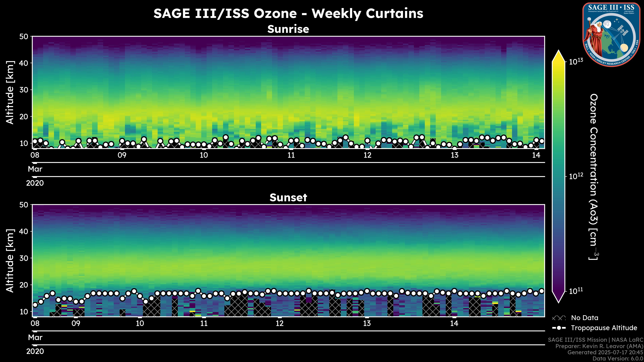This screenshot has width=644, height=362.
Task: Click the first tropopause marker in Sunrise plot
Action: coord(35,141)
